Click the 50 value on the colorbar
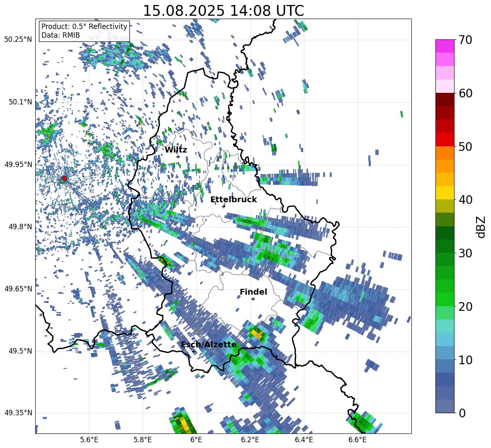Screen dimensions: 491x448 point(465,146)
